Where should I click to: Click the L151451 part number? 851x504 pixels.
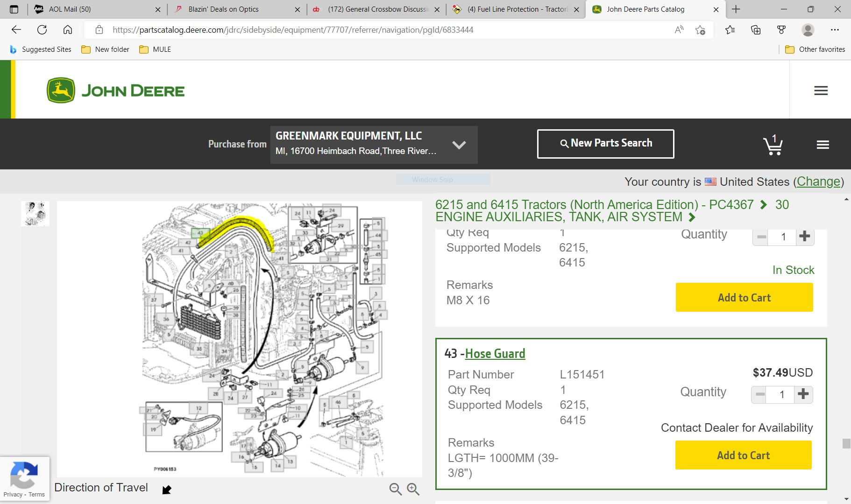[582, 374]
